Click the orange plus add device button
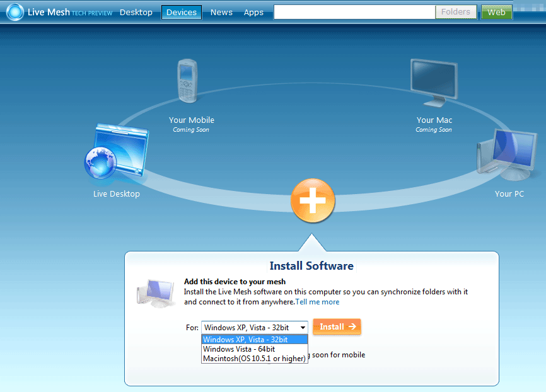Viewport: 546px width, 392px height. pyautogui.click(x=313, y=200)
